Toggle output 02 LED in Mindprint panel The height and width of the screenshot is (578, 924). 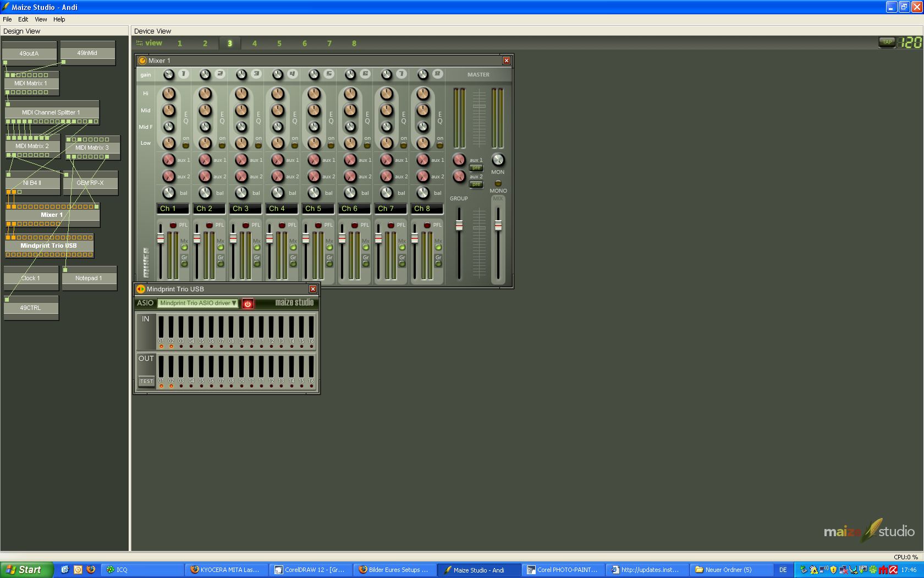(x=171, y=386)
